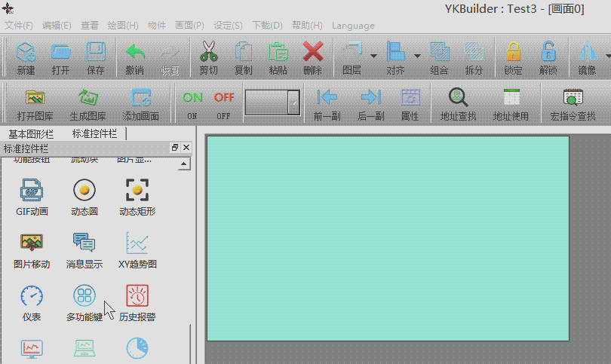Click the 打开图库 button

[x=35, y=103]
